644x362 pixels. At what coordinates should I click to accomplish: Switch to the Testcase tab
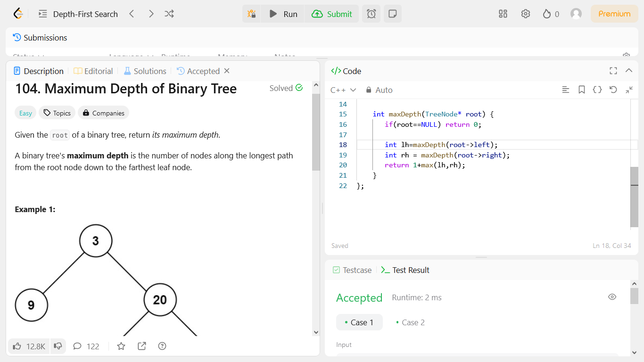(x=352, y=270)
